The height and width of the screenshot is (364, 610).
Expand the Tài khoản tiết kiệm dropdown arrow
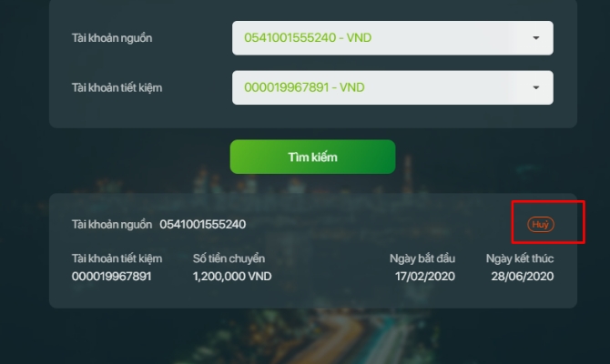pos(536,87)
